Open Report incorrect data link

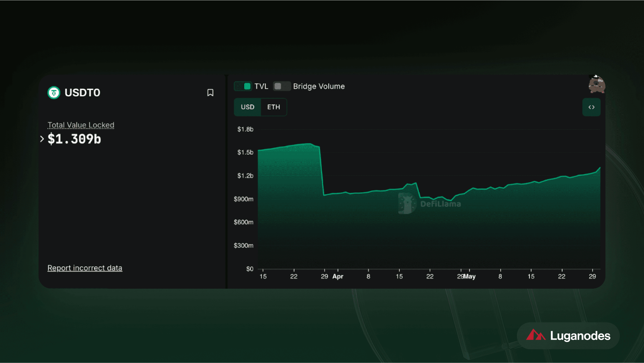(x=85, y=268)
